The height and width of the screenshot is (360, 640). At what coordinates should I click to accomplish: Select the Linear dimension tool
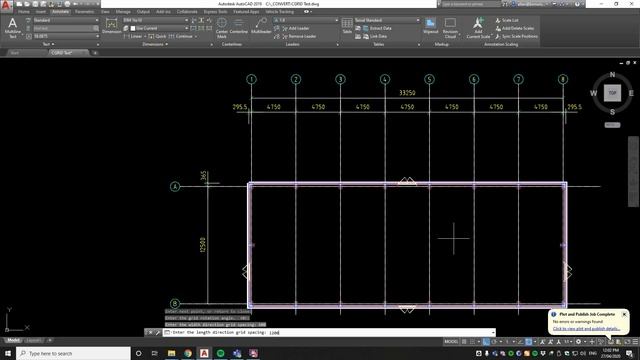pyautogui.click(x=133, y=36)
